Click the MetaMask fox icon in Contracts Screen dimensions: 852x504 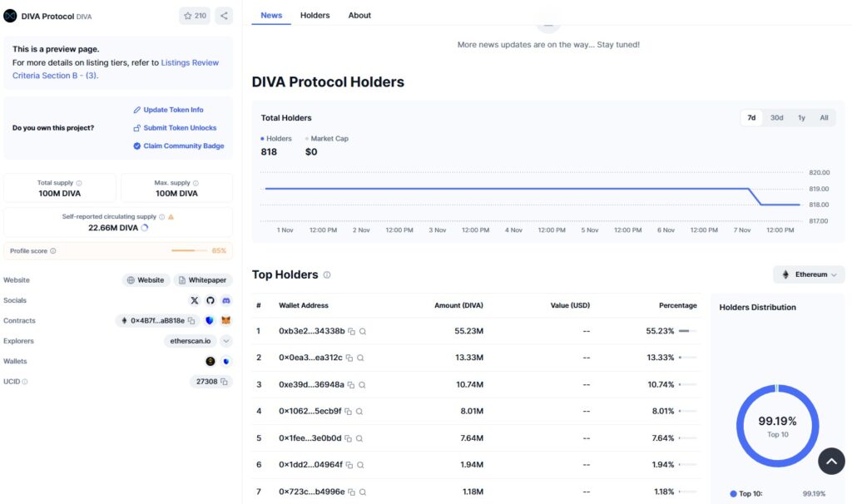225,320
